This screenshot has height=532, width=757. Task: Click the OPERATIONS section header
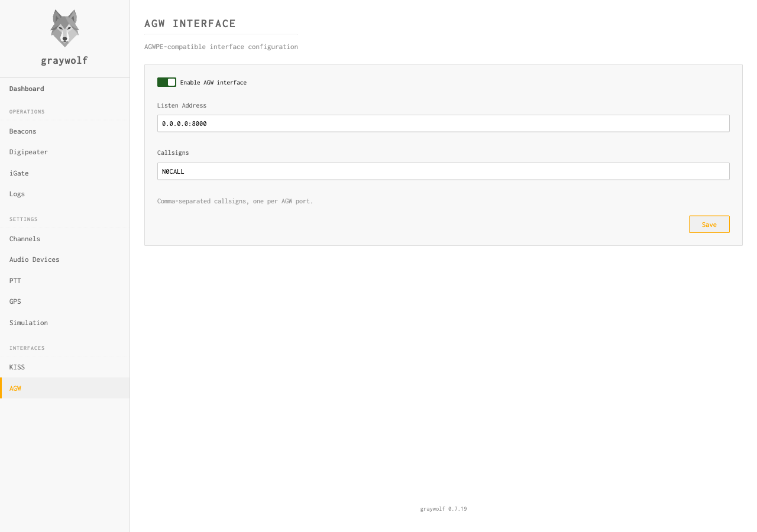point(27,112)
